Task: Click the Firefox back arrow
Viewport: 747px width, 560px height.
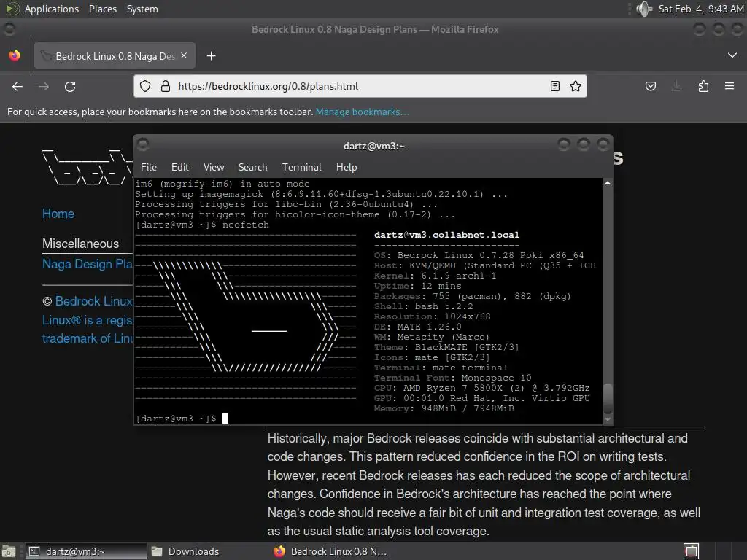Action: [18, 86]
